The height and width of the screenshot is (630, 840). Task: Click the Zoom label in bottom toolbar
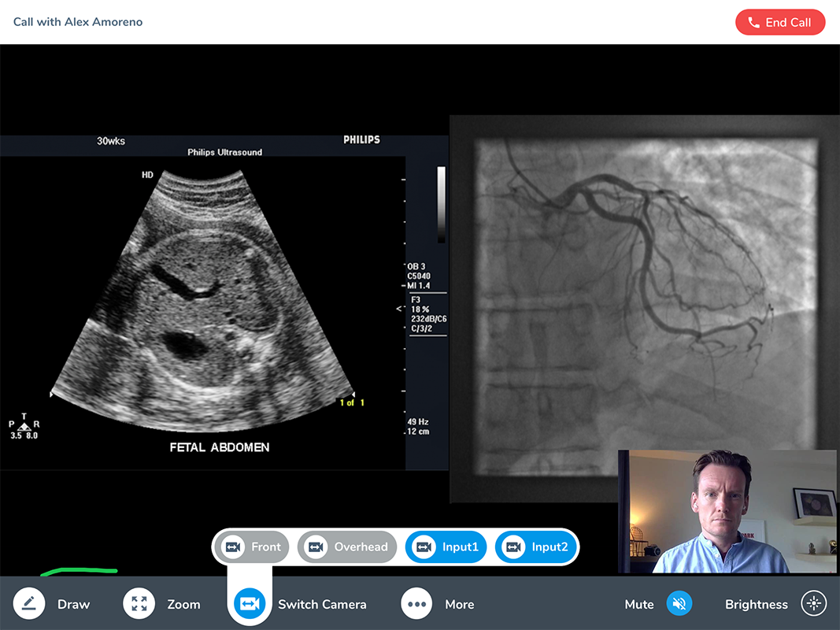click(x=183, y=605)
